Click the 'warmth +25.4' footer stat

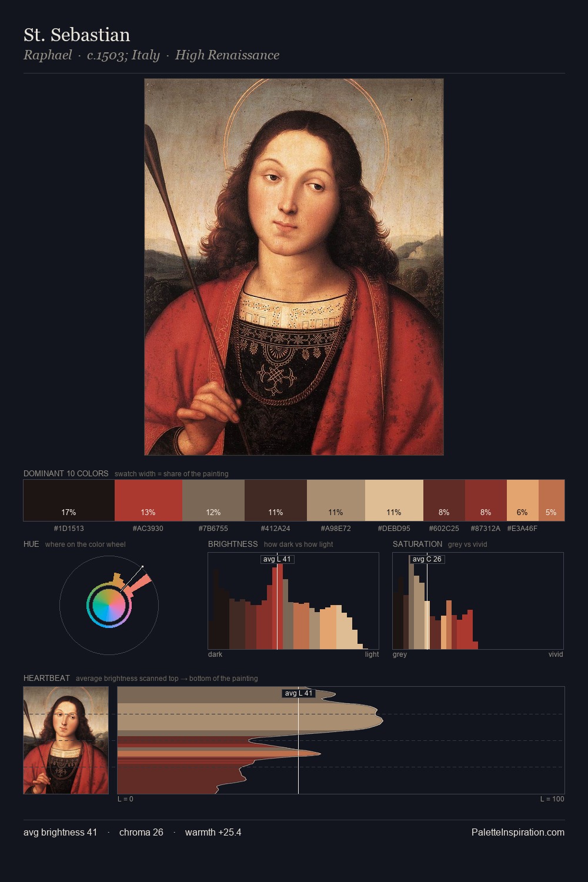pos(213,832)
